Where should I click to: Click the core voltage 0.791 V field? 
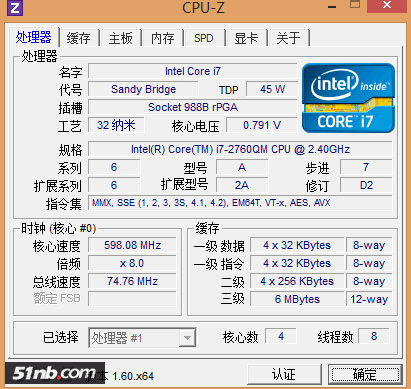[x=262, y=125]
